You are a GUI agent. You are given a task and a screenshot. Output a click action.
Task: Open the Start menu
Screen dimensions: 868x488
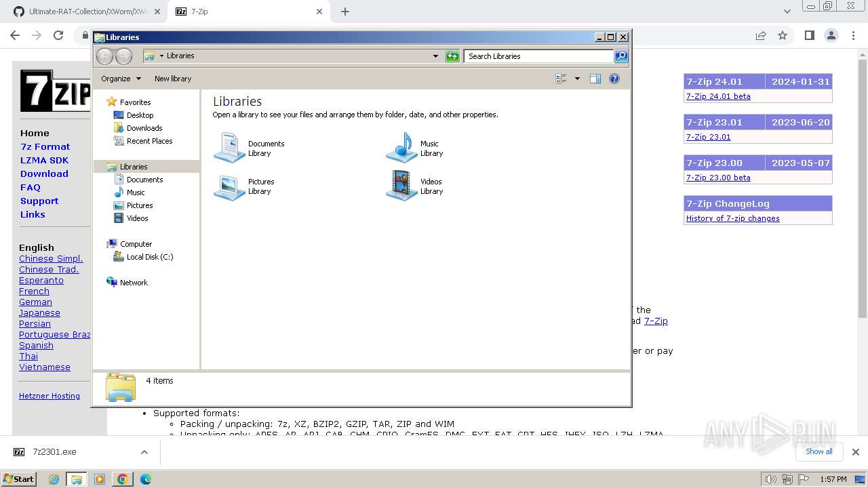[19, 479]
